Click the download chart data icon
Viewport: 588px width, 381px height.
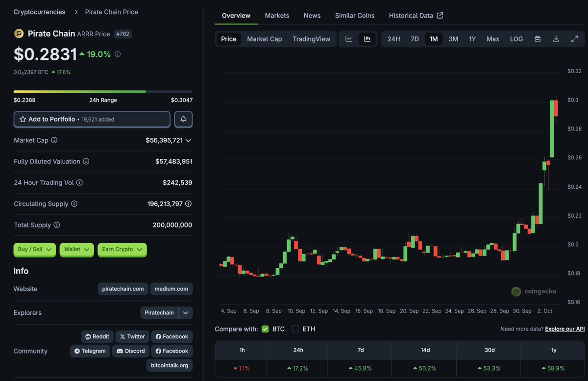coord(556,39)
